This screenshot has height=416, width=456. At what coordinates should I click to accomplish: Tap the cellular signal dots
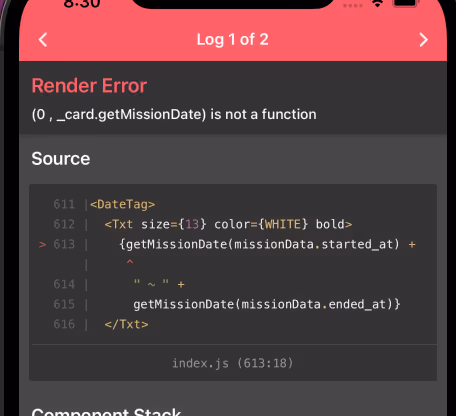pos(353,5)
